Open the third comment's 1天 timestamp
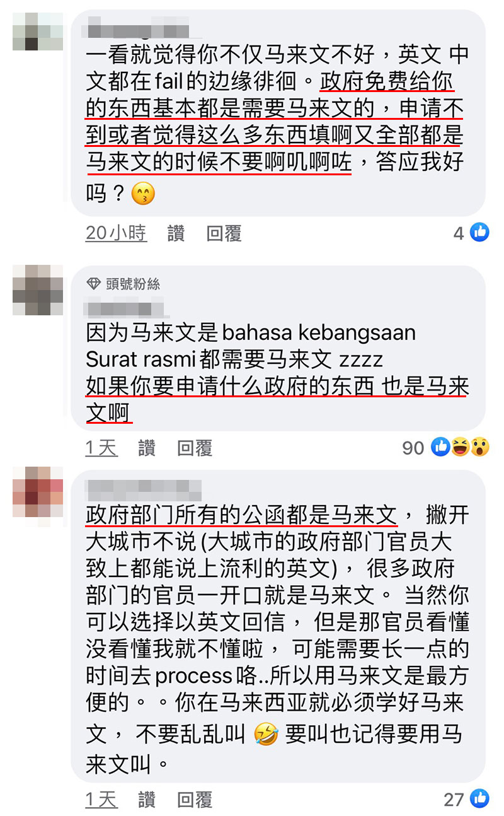Image resolution: width=504 pixels, height=816 pixels. pyautogui.click(x=101, y=800)
